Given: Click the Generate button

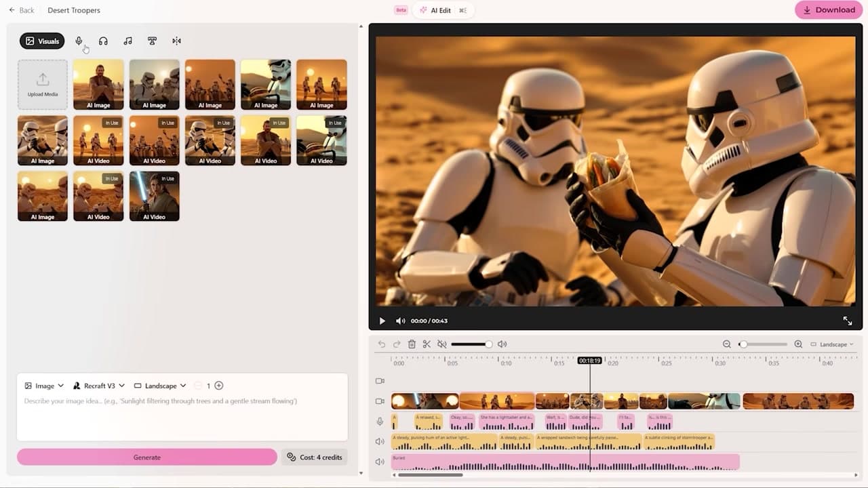Looking at the screenshot, I should (147, 457).
